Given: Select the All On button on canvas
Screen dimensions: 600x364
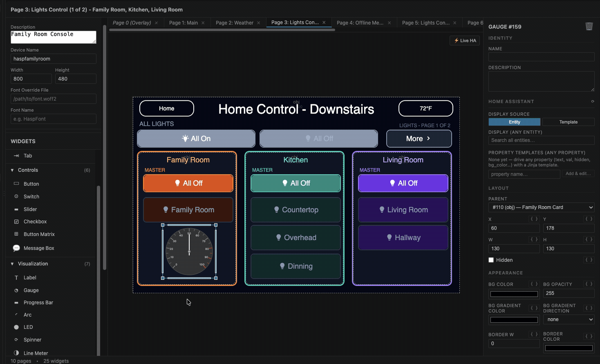Looking at the screenshot, I should click(196, 138).
